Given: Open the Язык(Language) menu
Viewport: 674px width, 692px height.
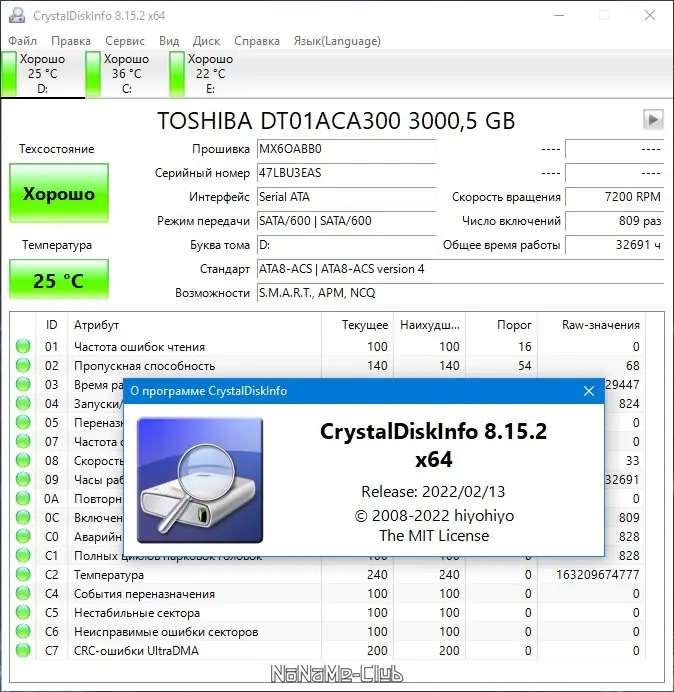Looking at the screenshot, I should (x=337, y=41).
